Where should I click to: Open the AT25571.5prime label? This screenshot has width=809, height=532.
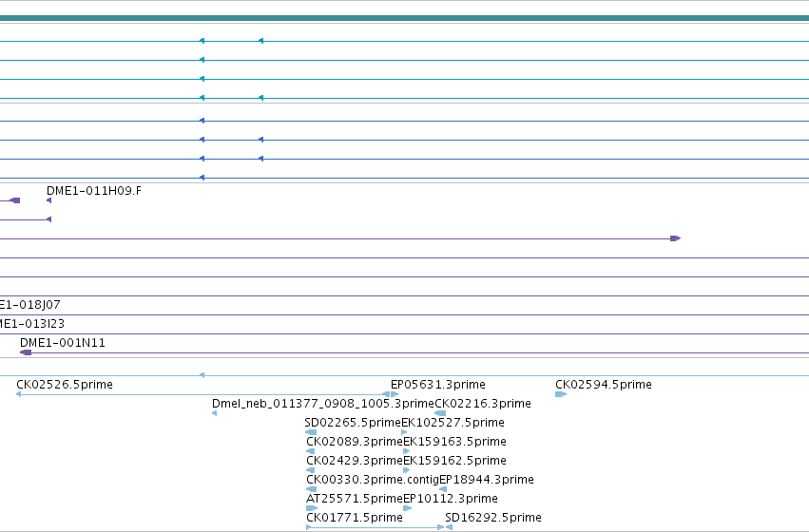[355, 499]
